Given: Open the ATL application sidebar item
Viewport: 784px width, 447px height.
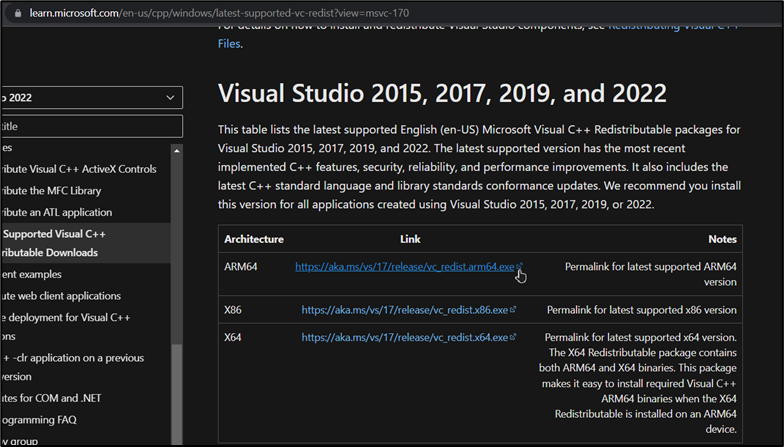Looking at the screenshot, I should tap(56, 212).
